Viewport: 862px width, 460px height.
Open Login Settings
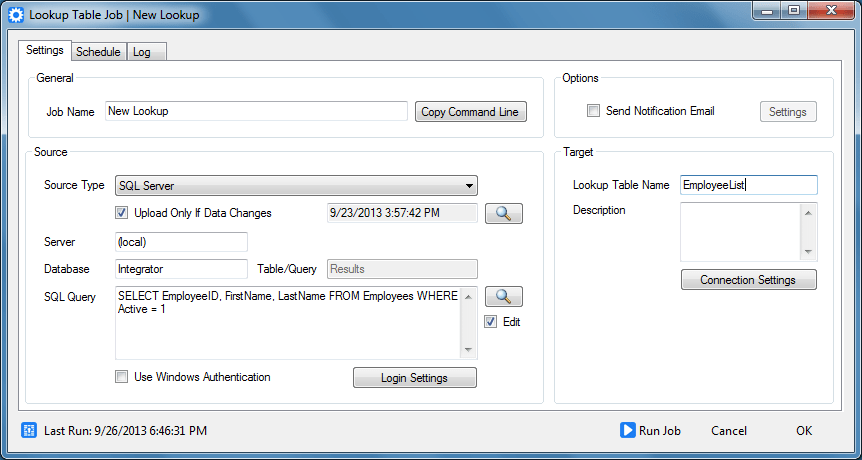click(x=415, y=378)
